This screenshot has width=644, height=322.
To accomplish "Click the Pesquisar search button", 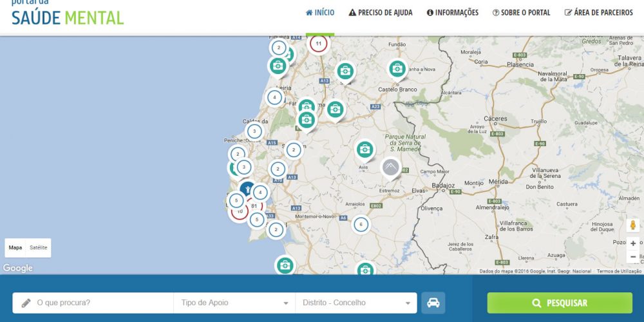I will point(560,303).
